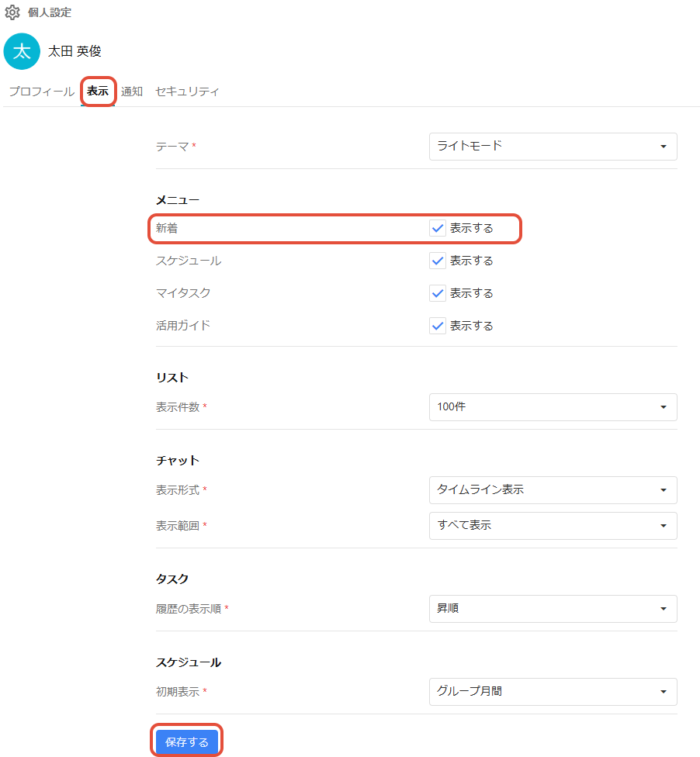
Task: Click the 履歴の表示順 field label
Action: tap(189, 609)
